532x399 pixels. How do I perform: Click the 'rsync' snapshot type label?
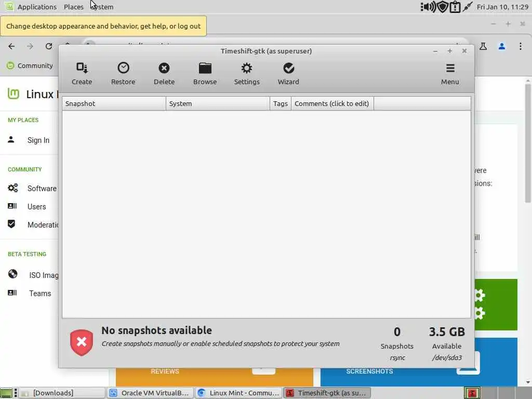397,357
